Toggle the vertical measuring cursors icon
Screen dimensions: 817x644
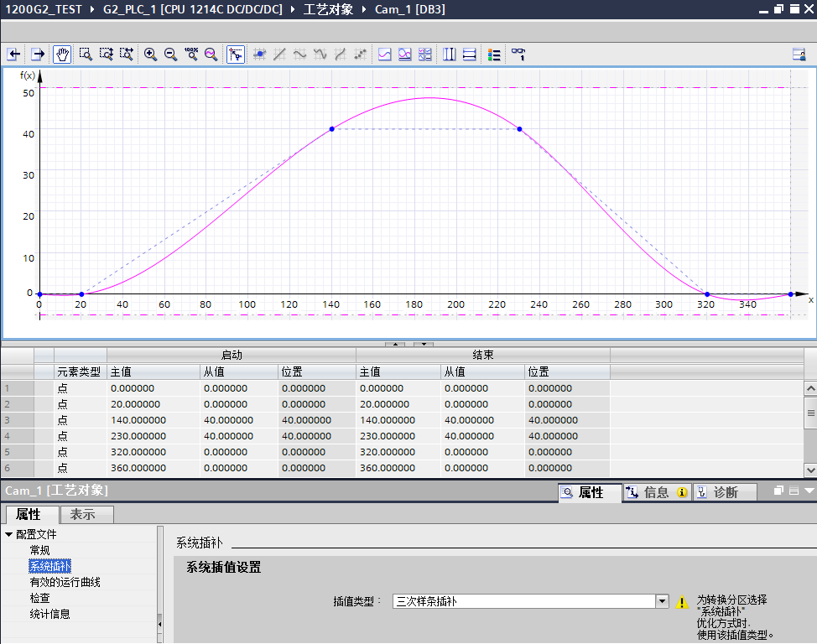(450, 55)
